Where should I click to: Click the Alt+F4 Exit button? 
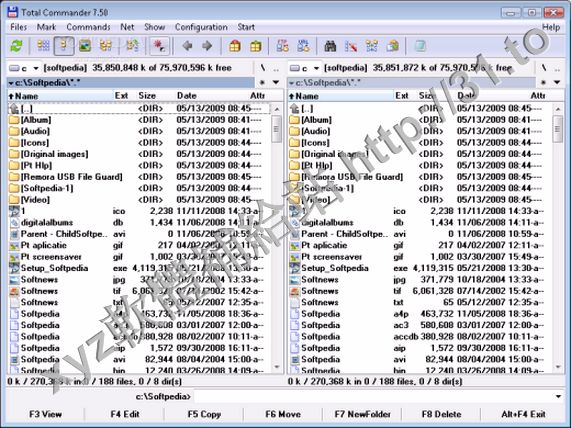point(523,414)
